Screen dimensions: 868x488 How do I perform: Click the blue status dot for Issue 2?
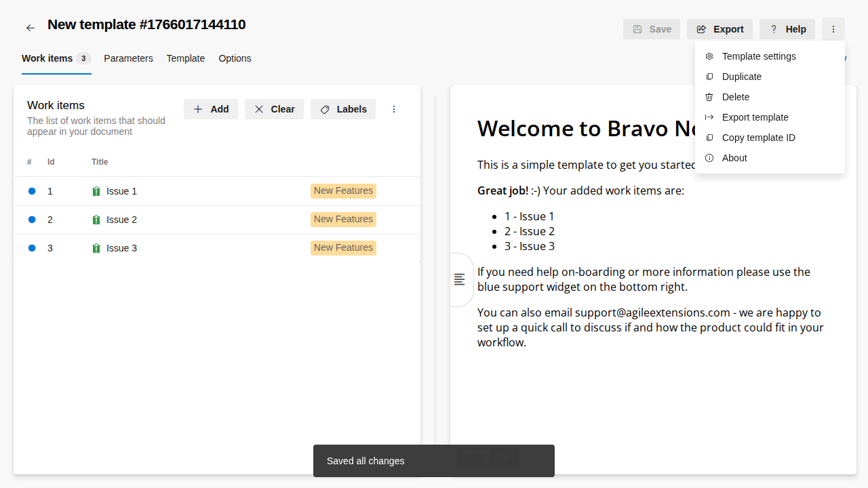pos(32,220)
